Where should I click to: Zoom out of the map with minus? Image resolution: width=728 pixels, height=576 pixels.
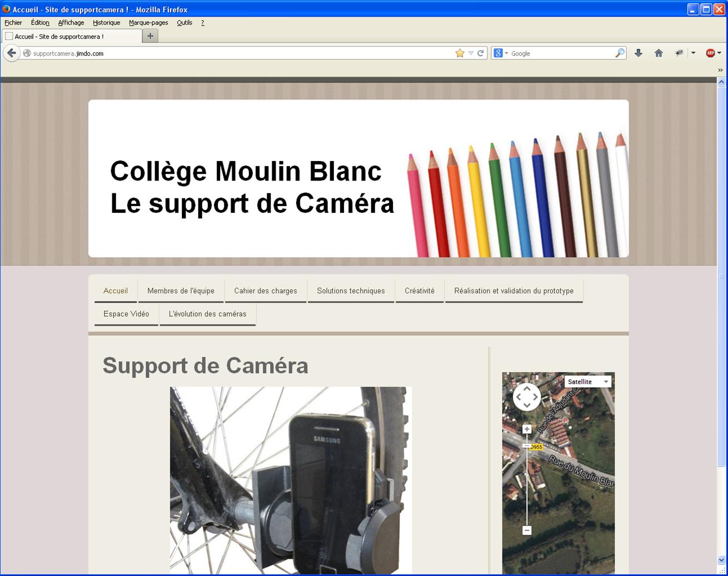[x=527, y=530]
